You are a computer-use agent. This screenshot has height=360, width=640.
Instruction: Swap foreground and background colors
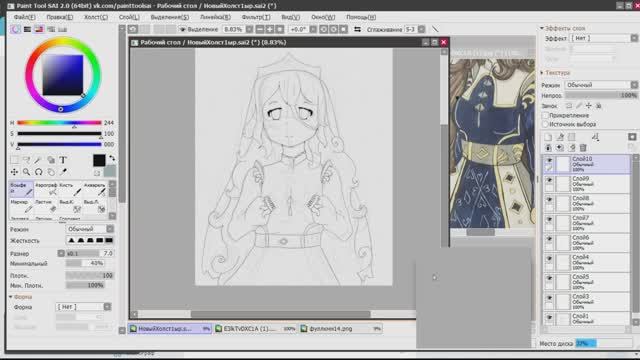click(112, 158)
